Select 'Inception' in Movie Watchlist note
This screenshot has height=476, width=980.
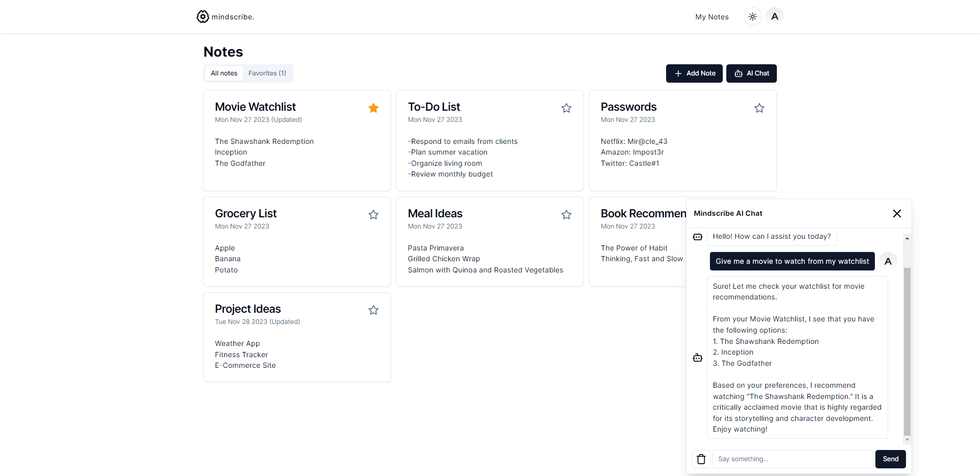click(x=231, y=153)
